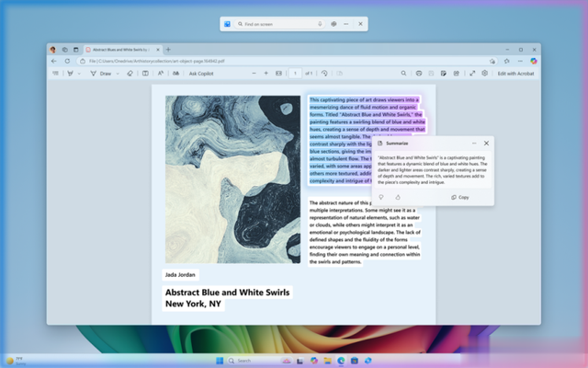Viewport: 588px width, 368px height.
Task: Select the Abstract Blue and White Swirls tab
Action: 119,49
